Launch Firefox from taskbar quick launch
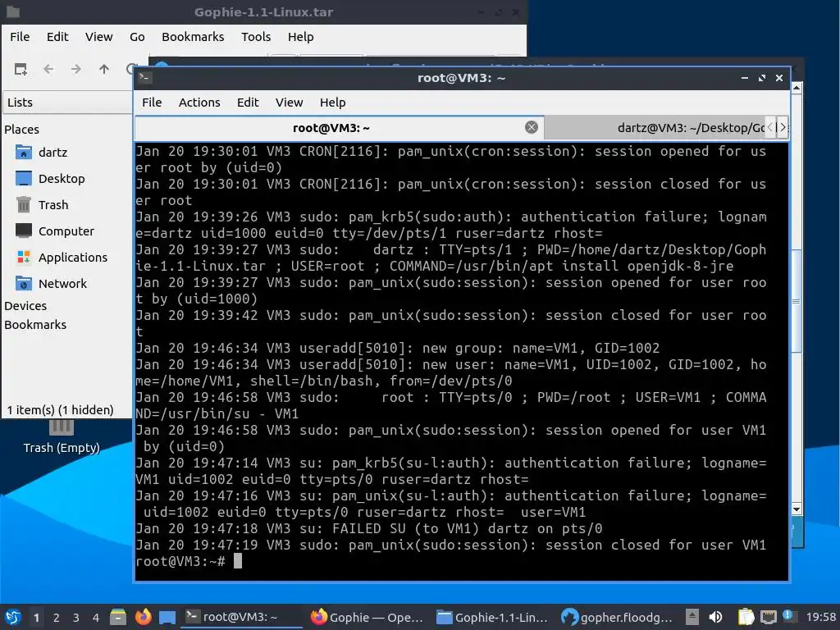The width and height of the screenshot is (840, 630). coord(143,617)
